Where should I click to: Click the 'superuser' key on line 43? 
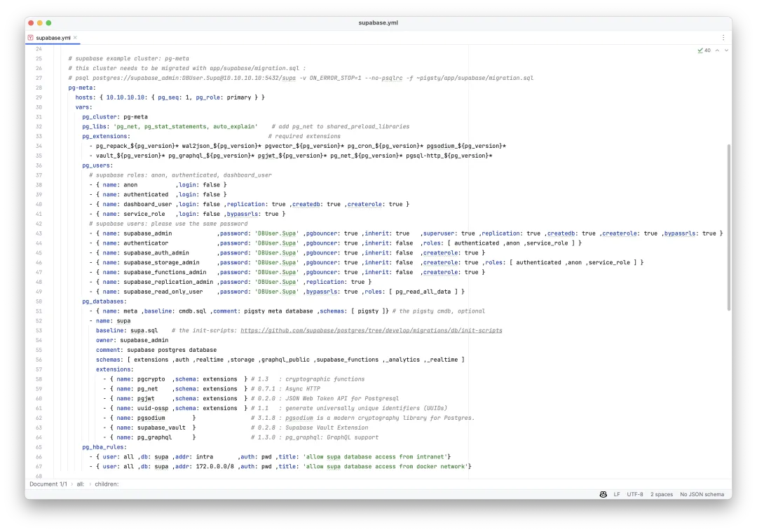(x=439, y=233)
